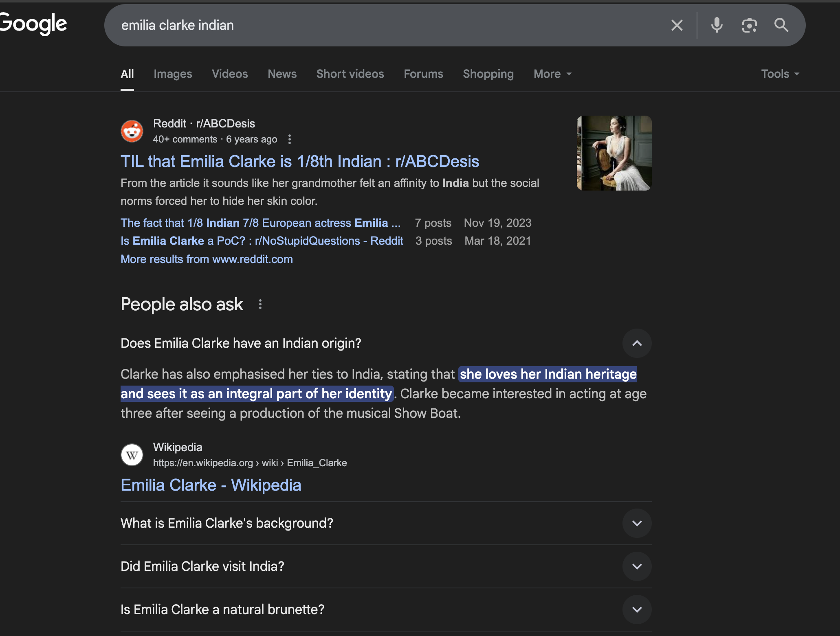Select the All results tab
This screenshot has height=636, width=840.
coord(127,74)
